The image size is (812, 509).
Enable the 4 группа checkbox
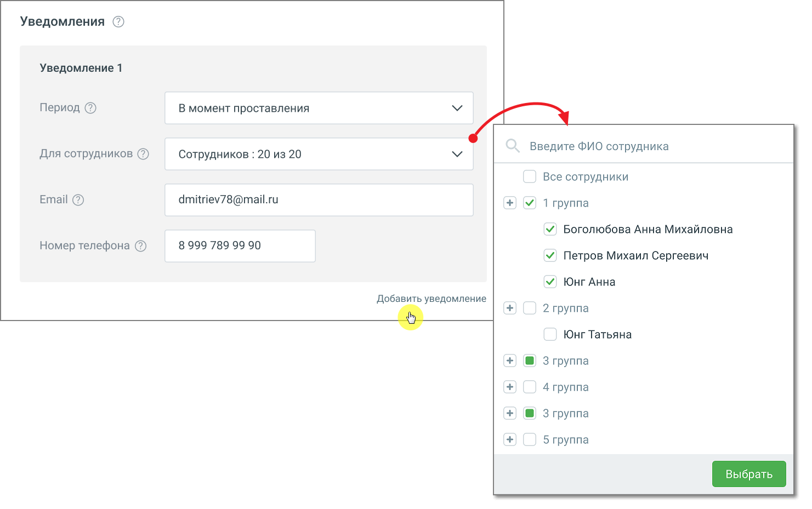coord(530,387)
